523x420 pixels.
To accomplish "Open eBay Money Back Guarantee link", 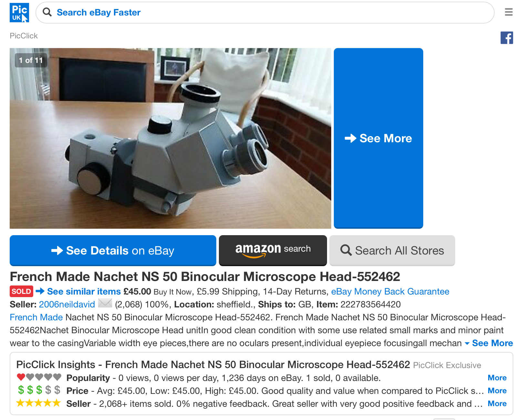I will (390, 291).
